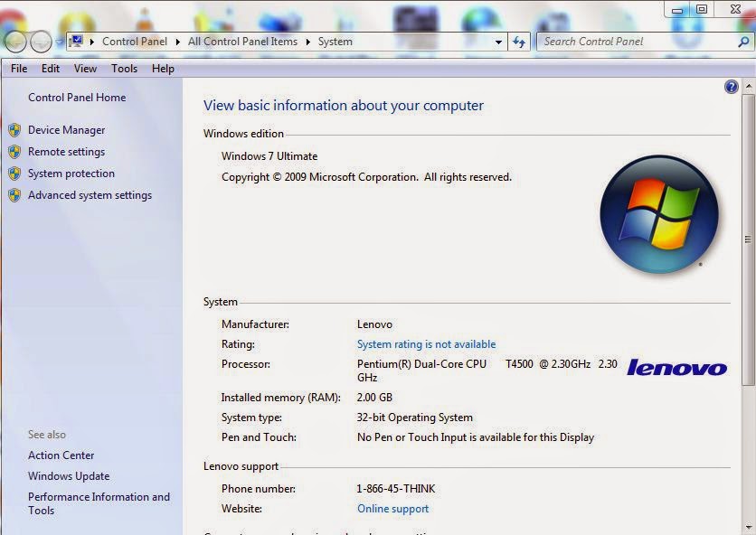Click the magnifier search icon
Viewport: 756px width, 535px height.
point(743,42)
